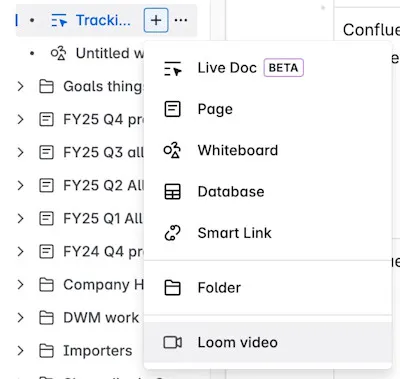Viewport: 400px width, 379px height.
Task: Click the Database table icon in menu
Action: [173, 192]
